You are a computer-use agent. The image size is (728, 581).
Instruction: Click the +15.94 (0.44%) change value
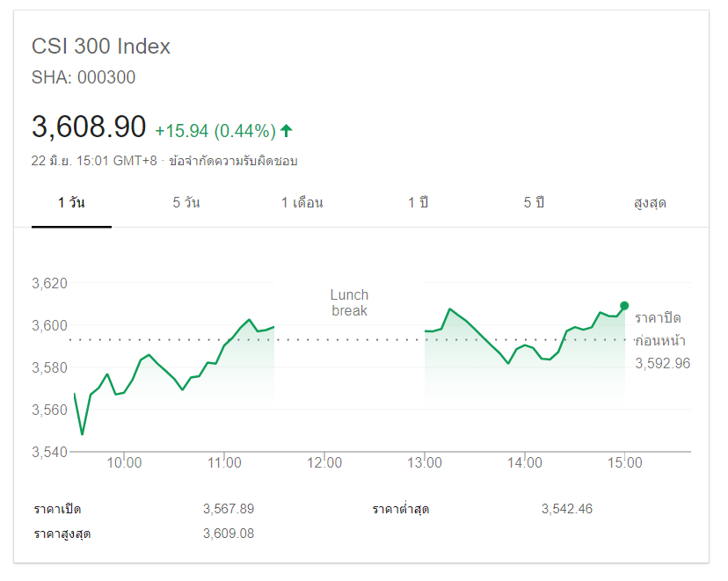pyautogui.click(x=215, y=131)
